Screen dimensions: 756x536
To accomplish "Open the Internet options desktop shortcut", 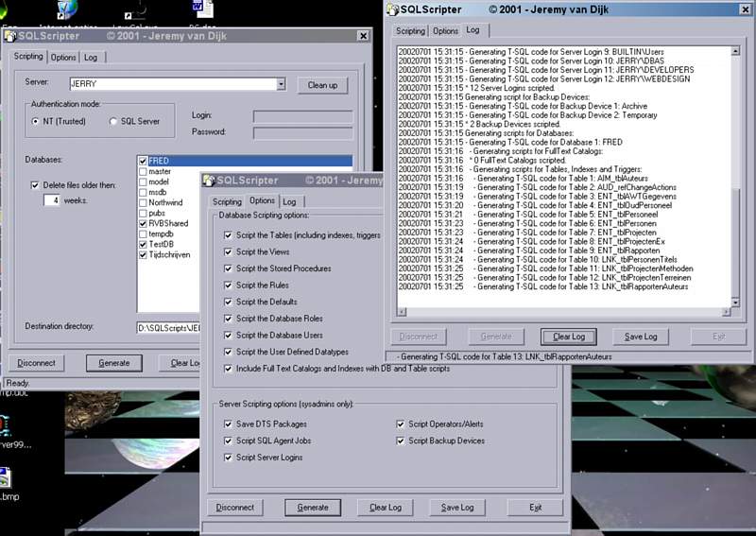I will (x=67, y=10).
